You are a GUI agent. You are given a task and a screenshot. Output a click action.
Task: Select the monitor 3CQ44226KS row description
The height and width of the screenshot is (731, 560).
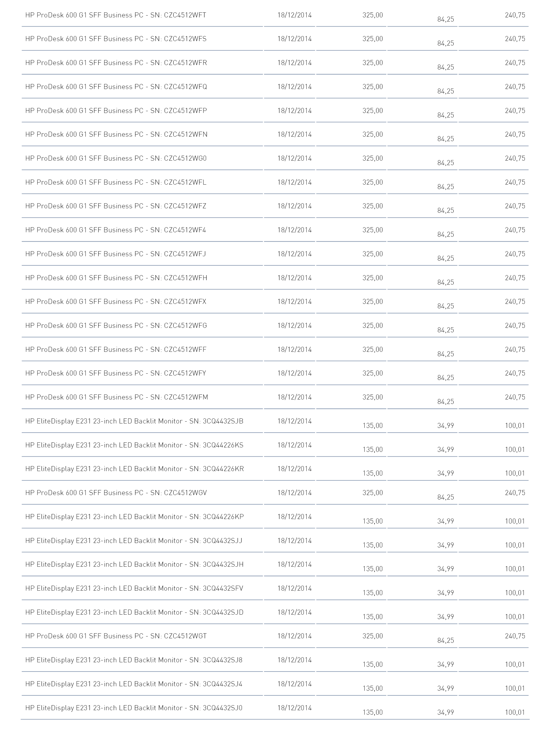(x=134, y=446)
